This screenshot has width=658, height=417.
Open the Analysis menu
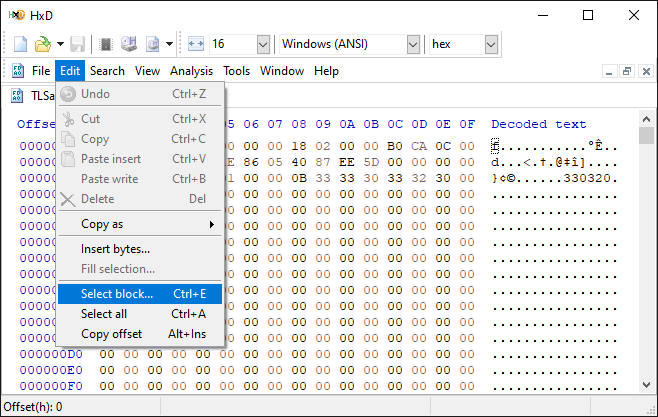point(191,71)
